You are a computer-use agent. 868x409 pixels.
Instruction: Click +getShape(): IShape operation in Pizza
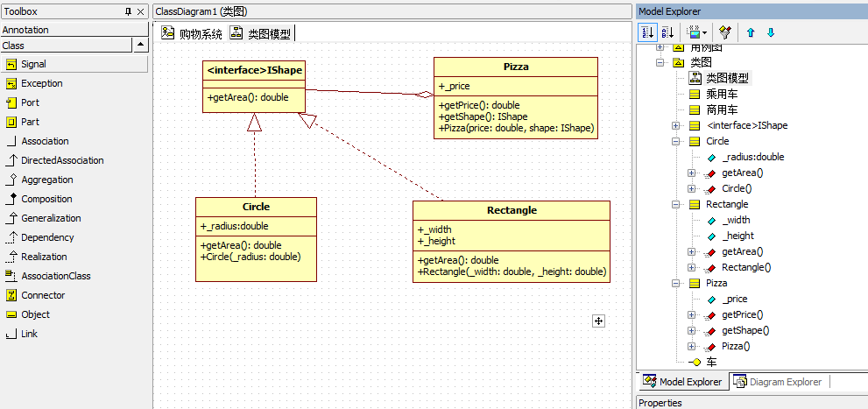[x=483, y=116]
